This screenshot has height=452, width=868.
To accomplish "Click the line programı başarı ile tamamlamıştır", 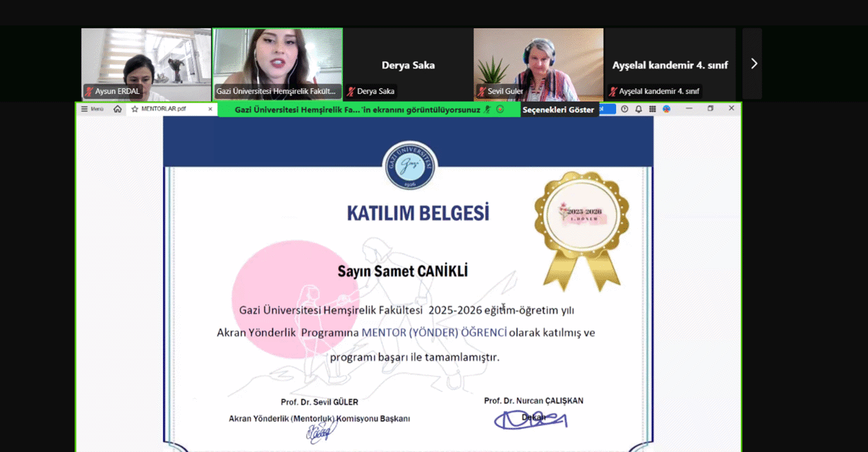I will point(414,357).
